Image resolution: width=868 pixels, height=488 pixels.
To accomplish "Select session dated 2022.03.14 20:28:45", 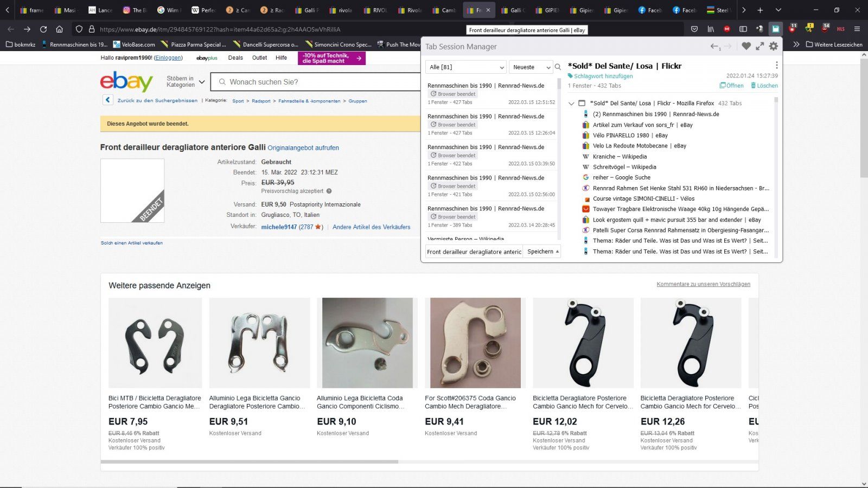I will tap(491, 216).
